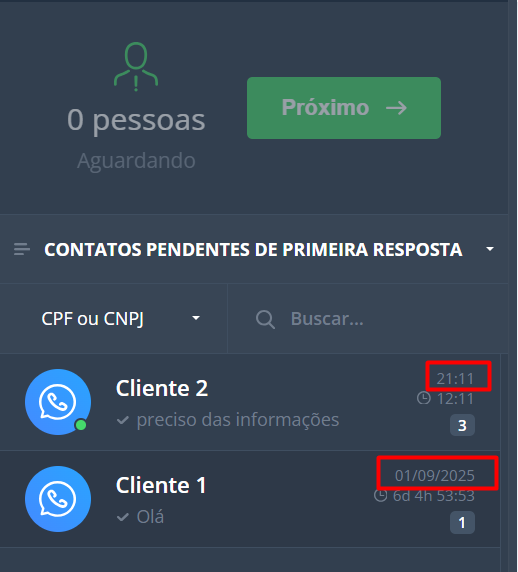Click the 21:11 timestamp of Cliente 2

pyautogui.click(x=455, y=379)
